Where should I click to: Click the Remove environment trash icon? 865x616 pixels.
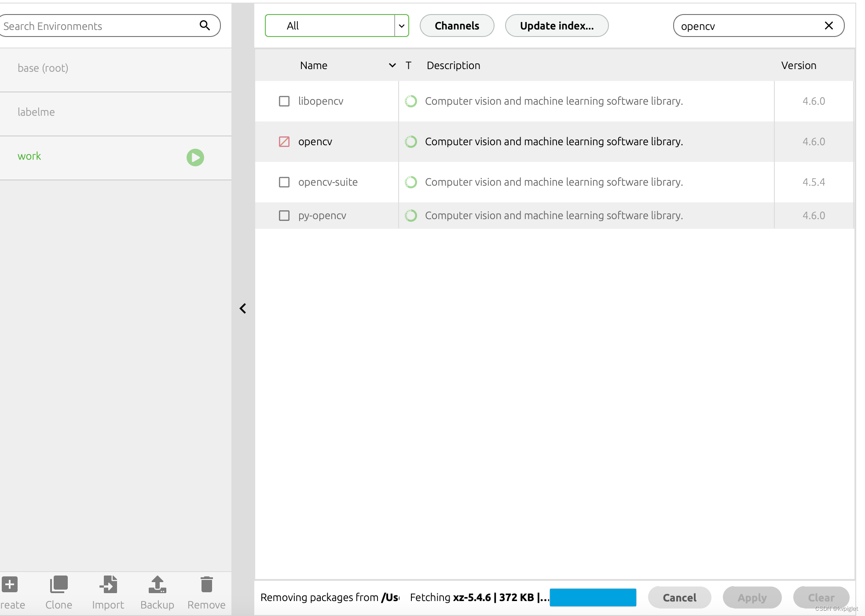[206, 585]
